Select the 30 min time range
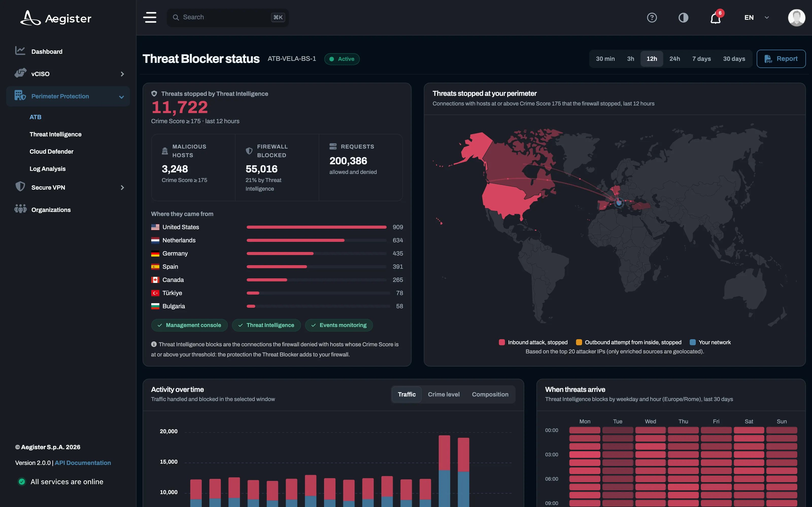 pyautogui.click(x=605, y=59)
